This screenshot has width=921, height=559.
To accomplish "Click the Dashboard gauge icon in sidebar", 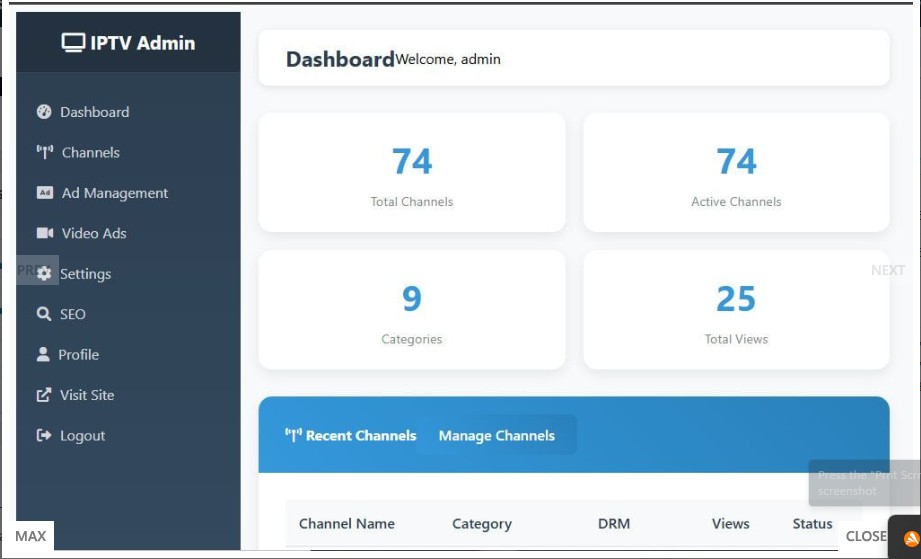I will 44,112.
